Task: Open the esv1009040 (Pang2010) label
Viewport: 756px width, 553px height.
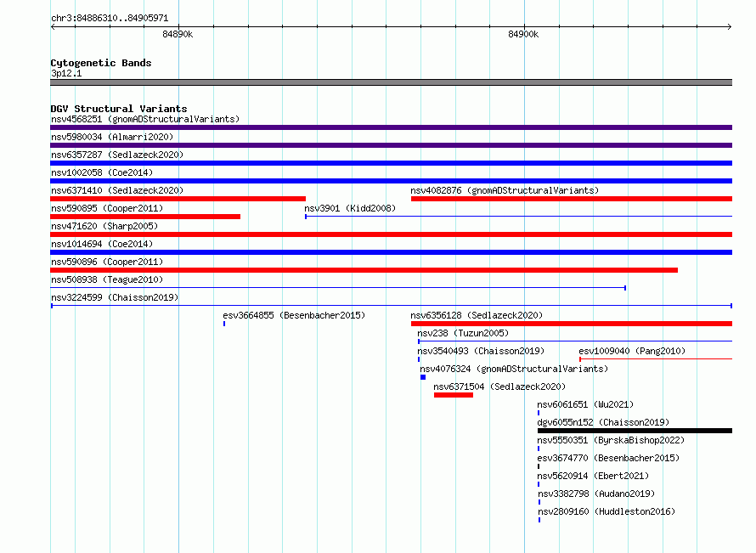Action: coord(632,351)
